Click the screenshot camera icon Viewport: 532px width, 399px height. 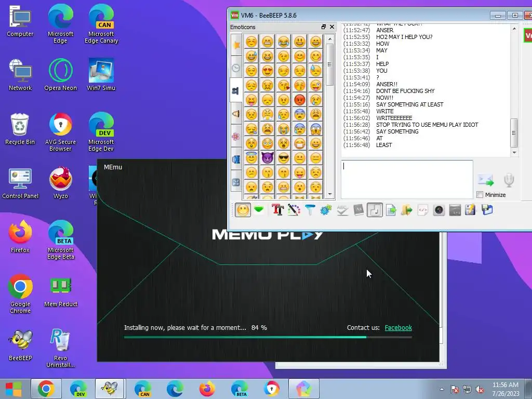tap(438, 210)
